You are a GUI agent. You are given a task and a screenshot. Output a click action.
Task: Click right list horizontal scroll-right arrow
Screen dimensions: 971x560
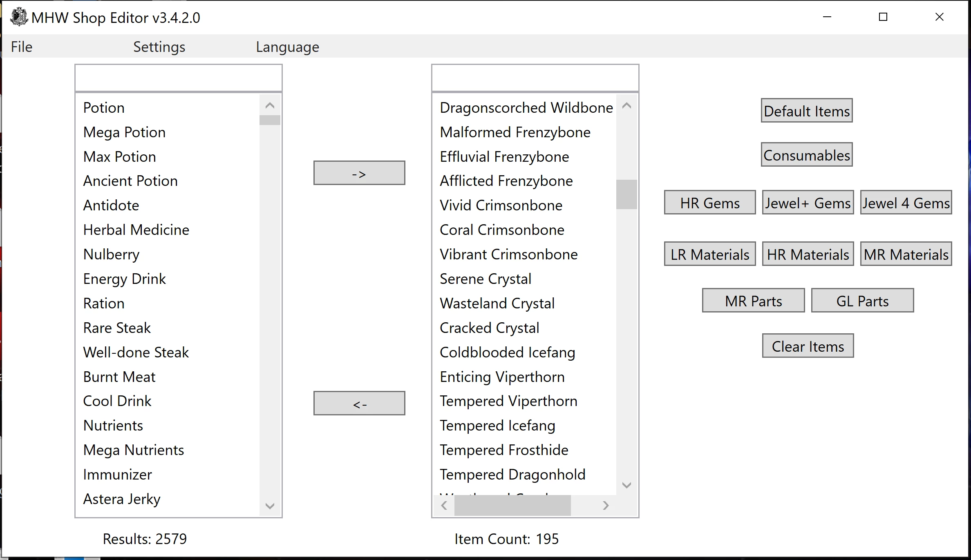click(x=606, y=506)
